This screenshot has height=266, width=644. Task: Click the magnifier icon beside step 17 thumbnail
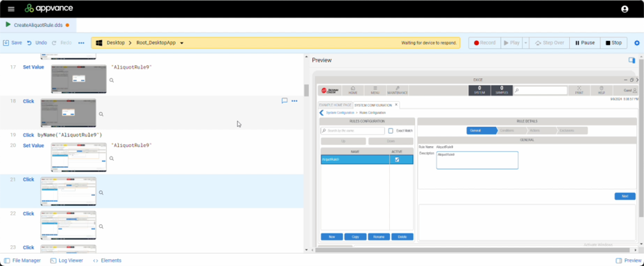tap(111, 81)
